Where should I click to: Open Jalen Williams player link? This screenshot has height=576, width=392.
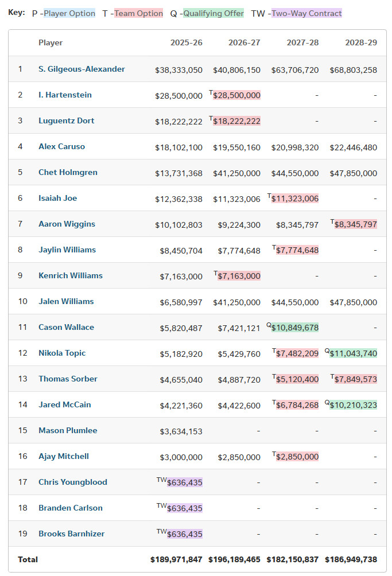point(66,302)
